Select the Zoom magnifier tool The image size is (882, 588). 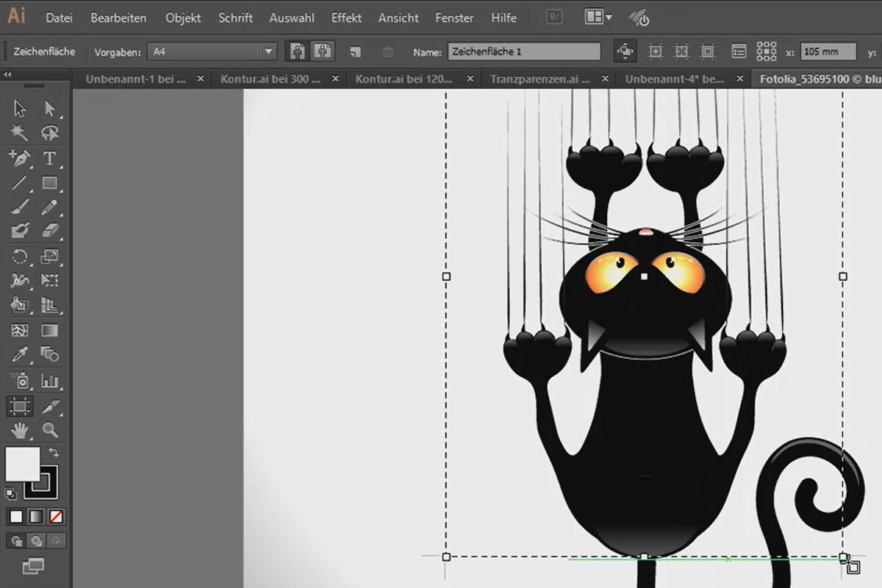(49, 430)
